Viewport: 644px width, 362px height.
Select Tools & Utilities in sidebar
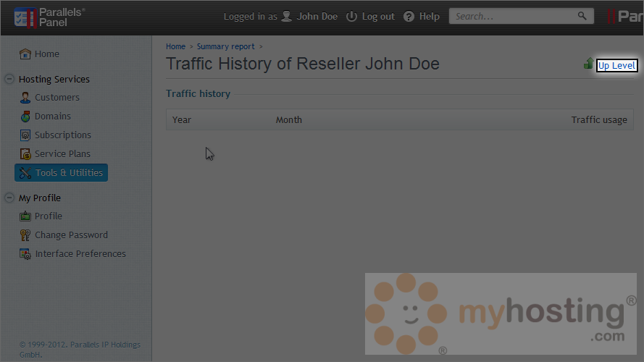(61, 173)
